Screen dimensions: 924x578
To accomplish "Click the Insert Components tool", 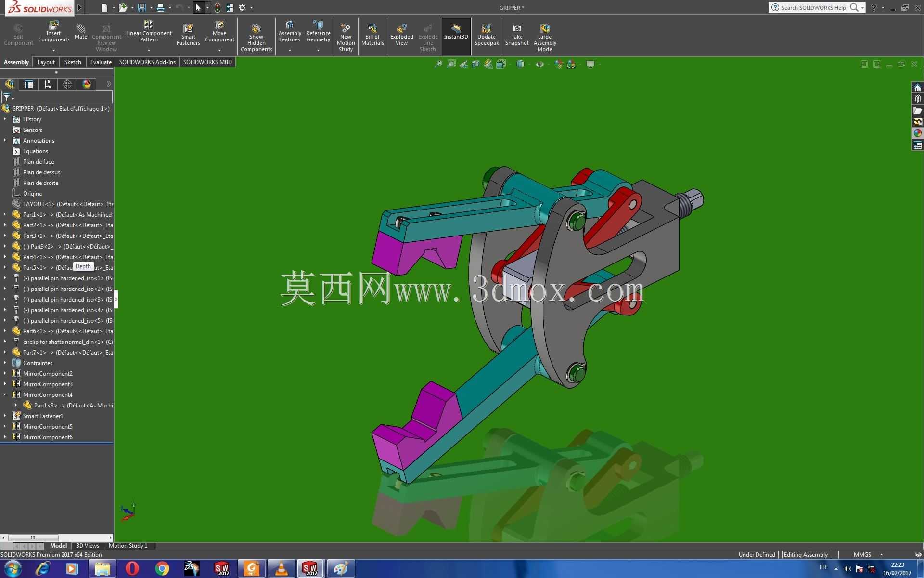I will (x=53, y=32).
